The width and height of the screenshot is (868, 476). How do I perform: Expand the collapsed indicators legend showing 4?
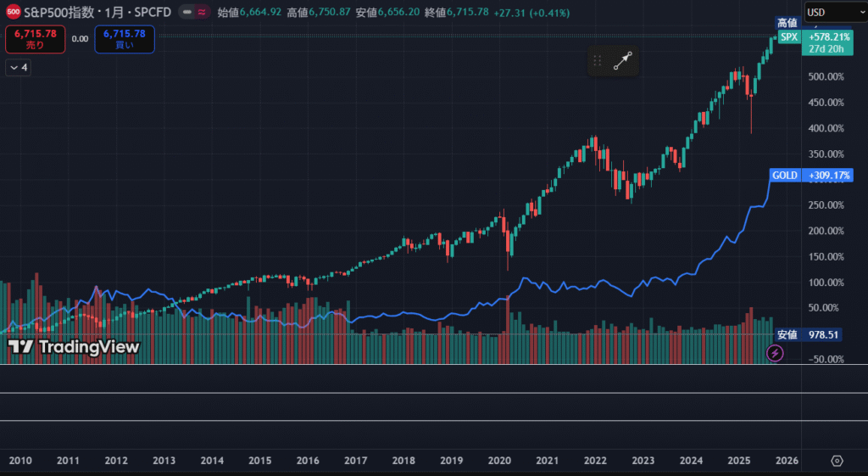(19, 67)
